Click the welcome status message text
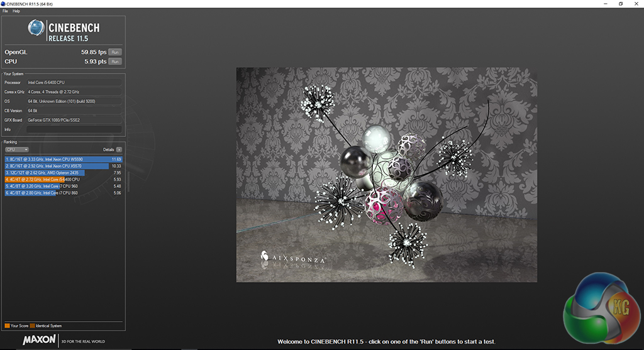644x350 pixels. [387, 341]
